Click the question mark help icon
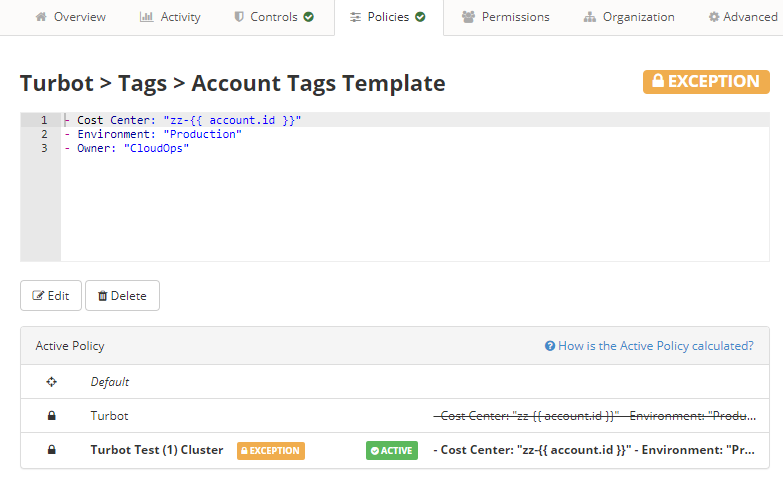This screenshot has width=783, height=481. point(550,346)
